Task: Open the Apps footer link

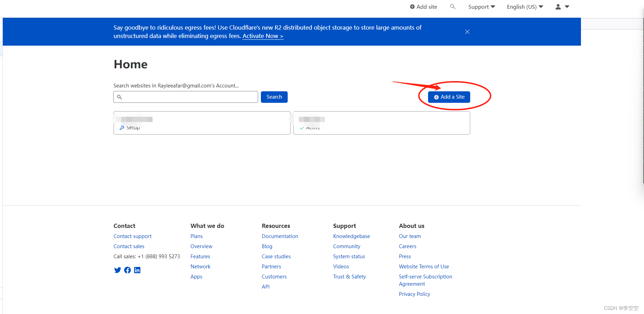Action: tap(196, 277)
